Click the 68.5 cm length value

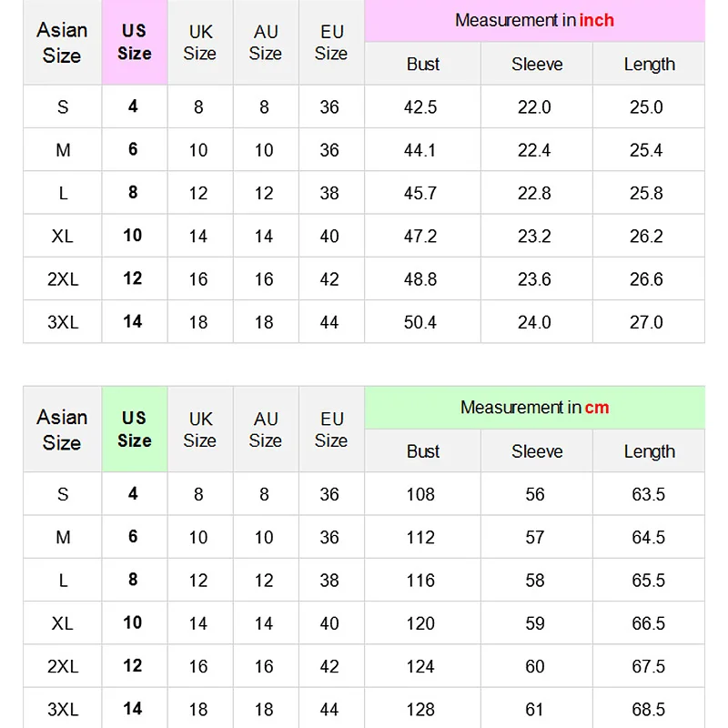coord(649,710)
